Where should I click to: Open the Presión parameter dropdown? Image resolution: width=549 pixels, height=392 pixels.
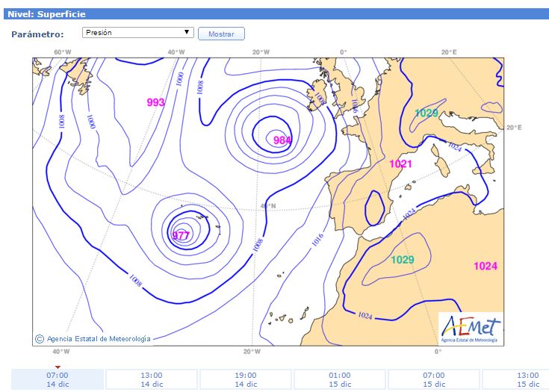137,33
